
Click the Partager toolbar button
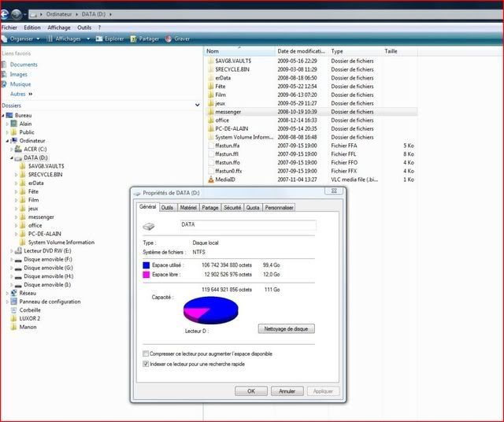[x=145, y=39]
